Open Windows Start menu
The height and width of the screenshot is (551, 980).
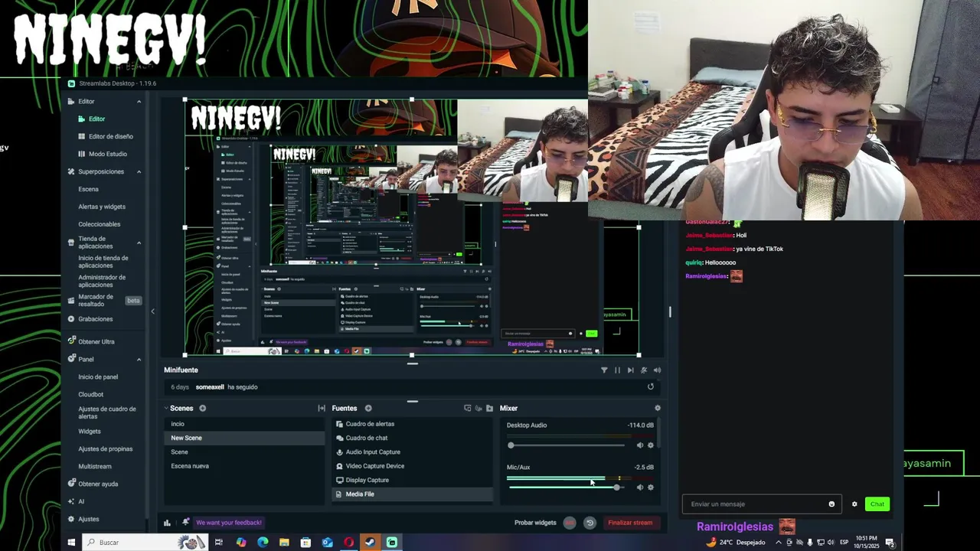pos(71,543)
